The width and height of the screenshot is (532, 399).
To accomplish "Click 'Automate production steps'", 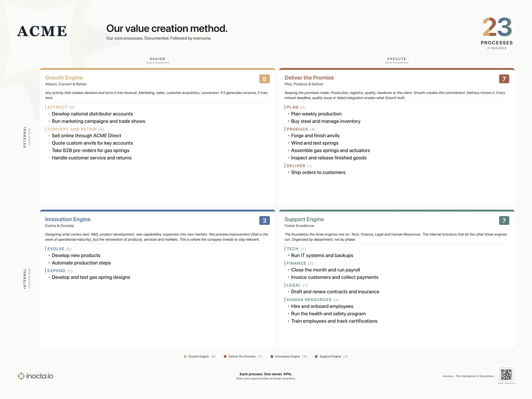I will (81, 263).
